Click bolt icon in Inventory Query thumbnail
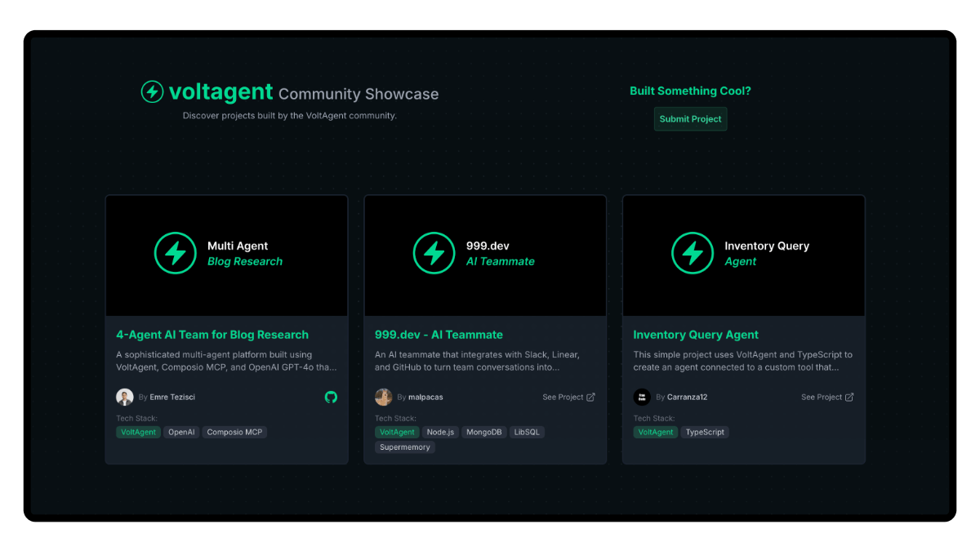 coord(693,253)
